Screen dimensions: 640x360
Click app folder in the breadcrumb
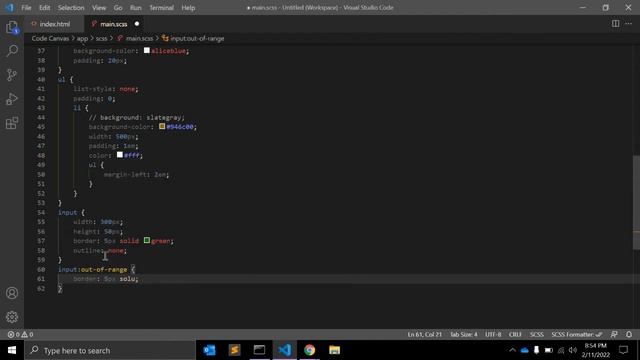click(82, 38)
